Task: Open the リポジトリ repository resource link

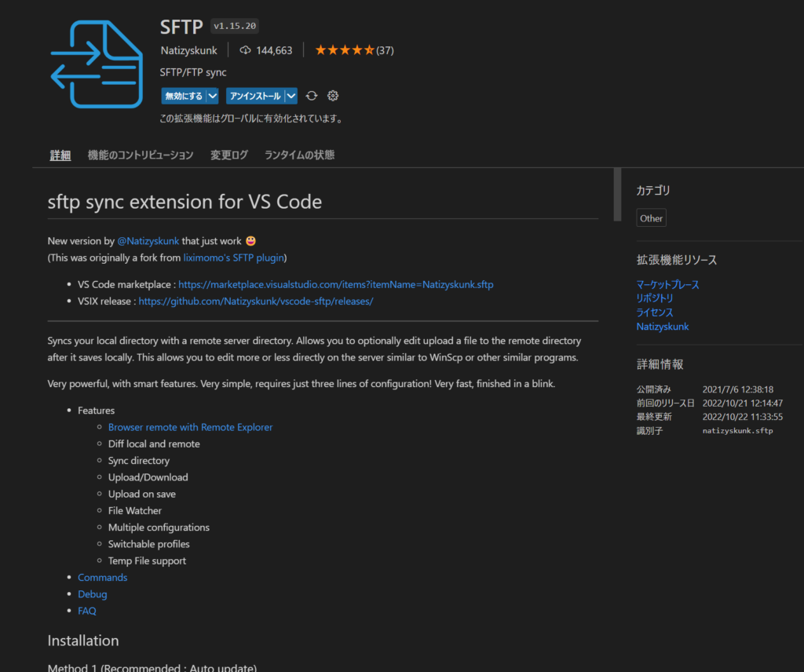Action: pos(655,298)
